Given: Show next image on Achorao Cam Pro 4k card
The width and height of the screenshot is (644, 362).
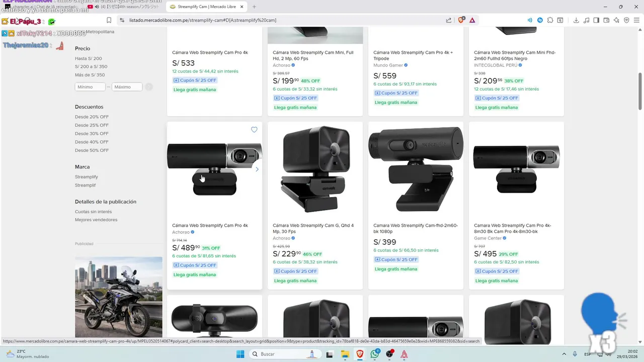Looking at the screenshot, I should coord(257,169).
